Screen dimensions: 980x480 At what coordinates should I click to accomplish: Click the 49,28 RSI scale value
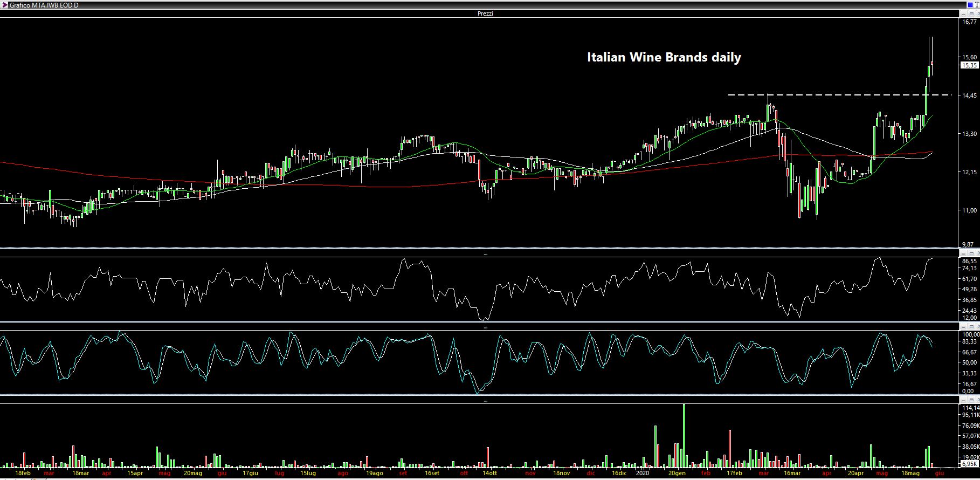(x=969, y=290)
